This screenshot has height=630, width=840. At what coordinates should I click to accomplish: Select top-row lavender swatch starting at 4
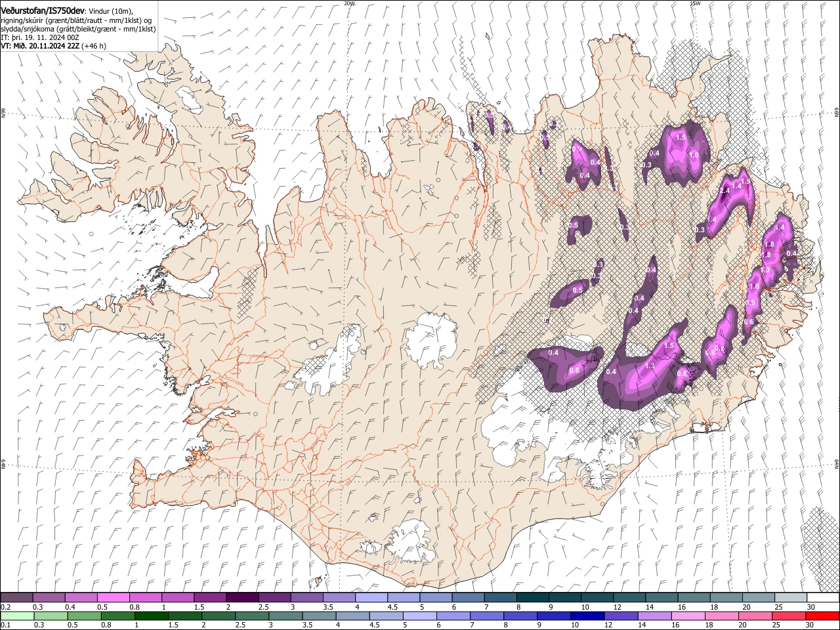tap(371, 597)
